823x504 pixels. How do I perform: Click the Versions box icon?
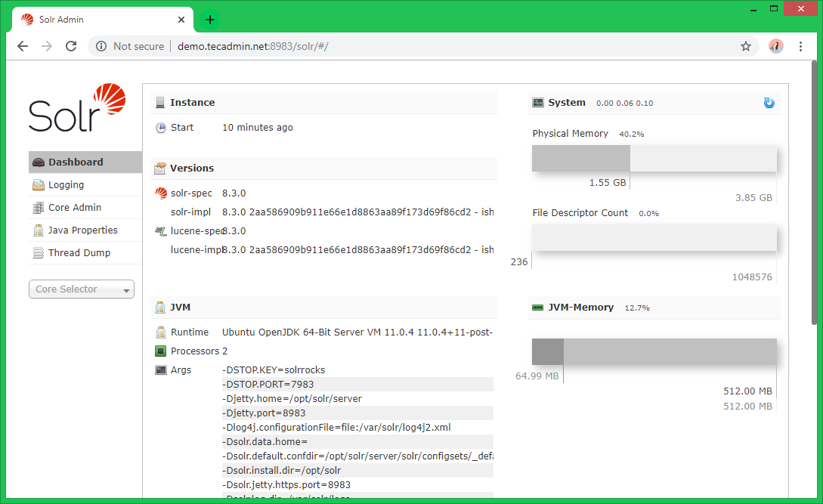pos(160,169)
